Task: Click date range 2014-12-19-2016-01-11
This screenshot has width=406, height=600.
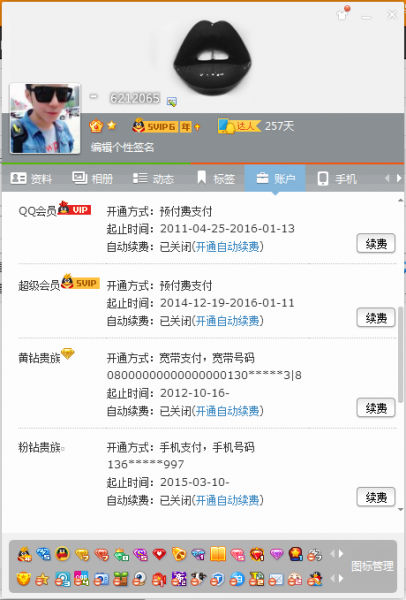Action: (x=227, y=303)
